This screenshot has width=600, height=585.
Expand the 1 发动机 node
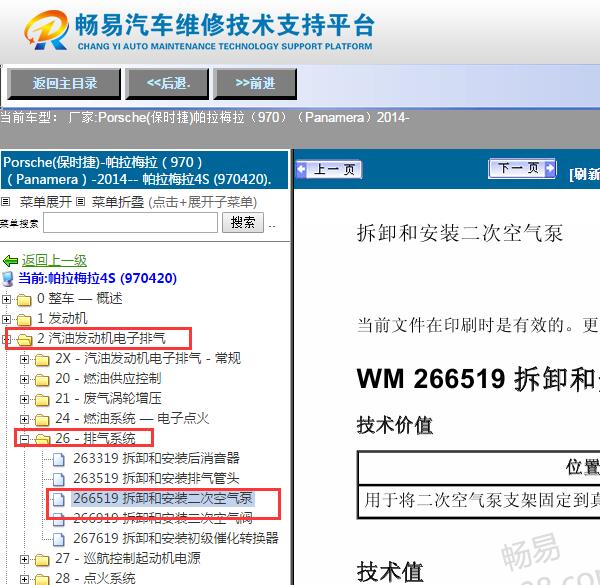pyautogui.click(x=6, y=319)
